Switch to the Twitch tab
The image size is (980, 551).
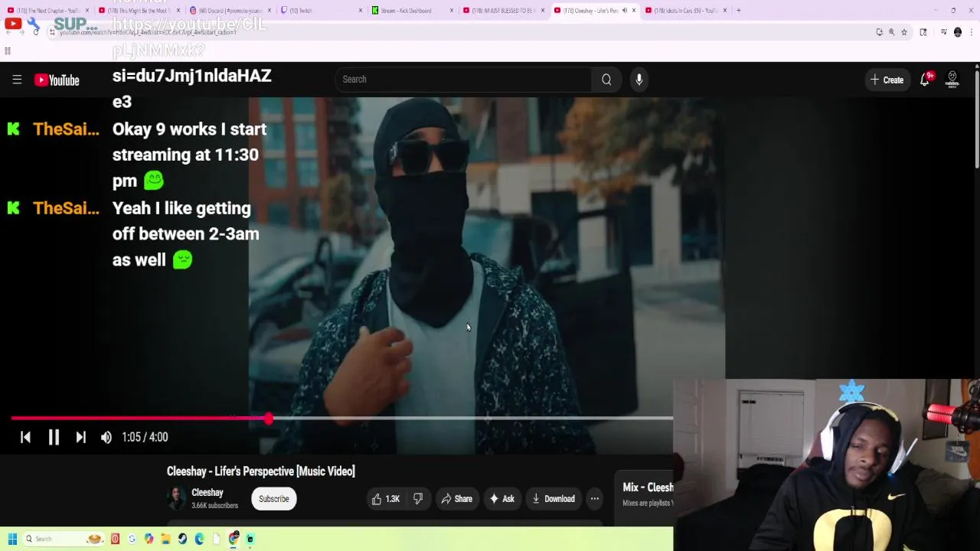pyautogui.click(x=320, y=11)
